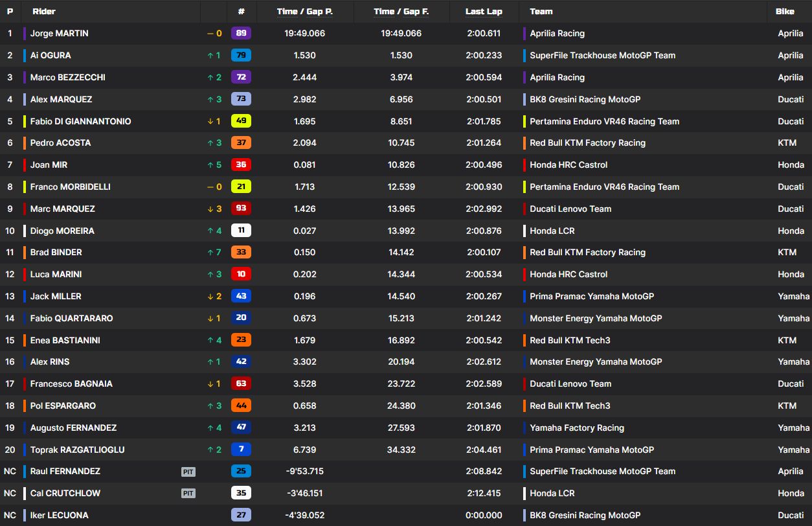Image resolution: width=812 pixels, height=526 pixels.
Task: Click team SuperFile Trackhouse MotoGP Team for Ogura
Action: tap(603, 55)
